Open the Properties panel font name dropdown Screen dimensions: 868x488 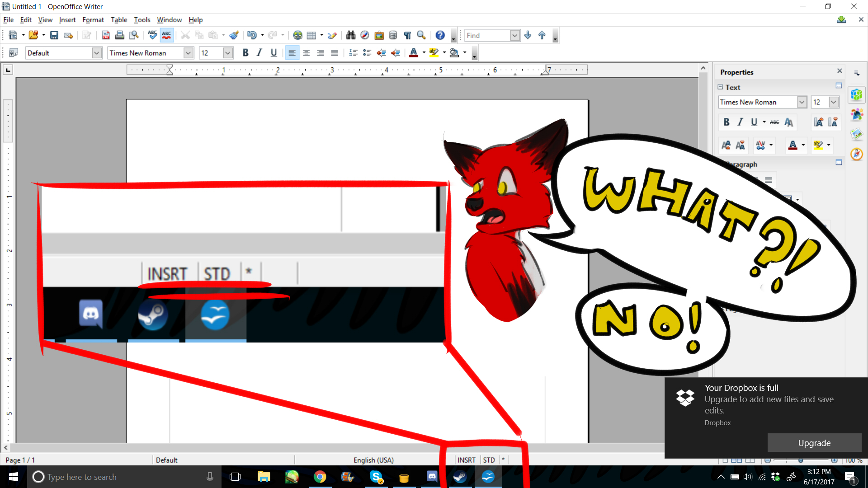(x=802, y=102)
